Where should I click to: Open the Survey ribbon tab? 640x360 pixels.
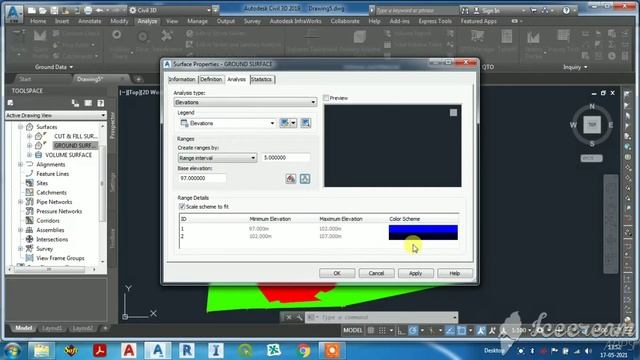pos(252,21)
